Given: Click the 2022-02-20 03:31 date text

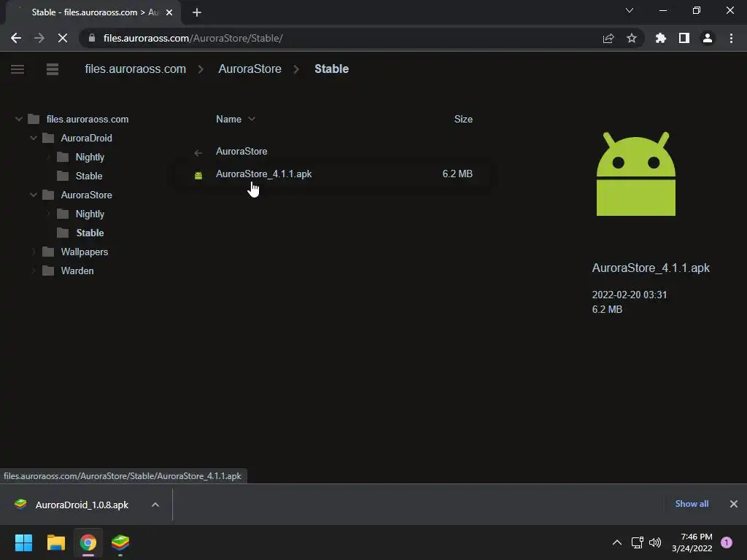Looking at the screenshot, I should tap(630, 295).
